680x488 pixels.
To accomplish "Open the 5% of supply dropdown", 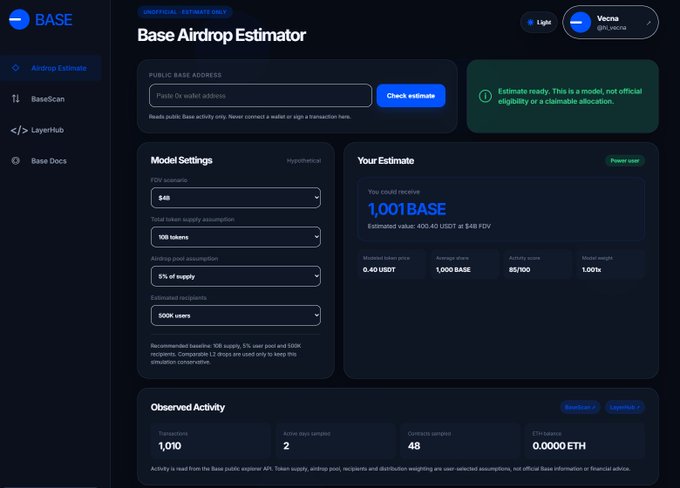I will (x=236, y=276).
